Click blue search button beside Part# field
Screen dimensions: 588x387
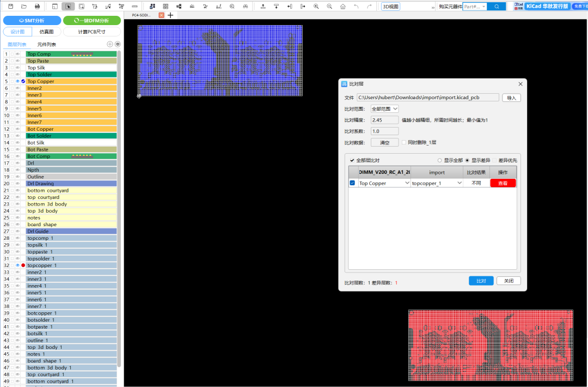(497, 7)
